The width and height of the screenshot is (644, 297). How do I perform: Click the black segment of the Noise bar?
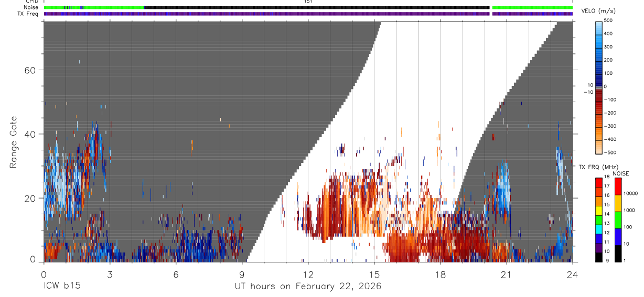317,7
